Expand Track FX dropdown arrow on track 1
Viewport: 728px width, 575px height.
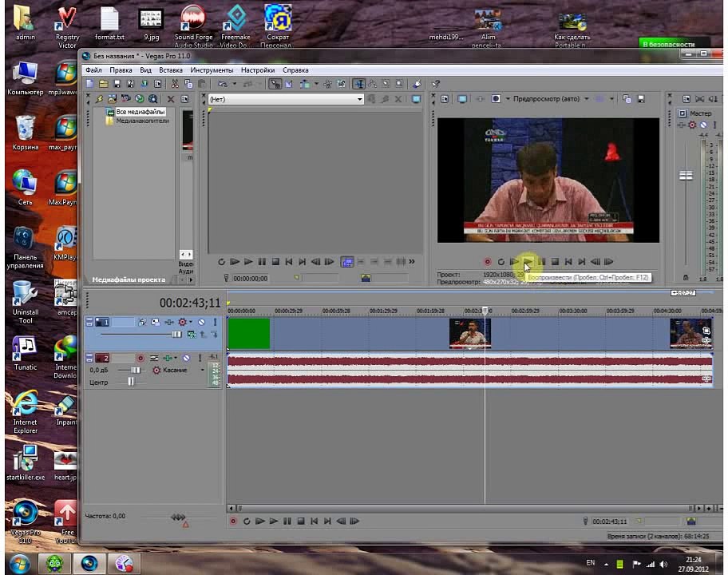[x=190, y=322]
